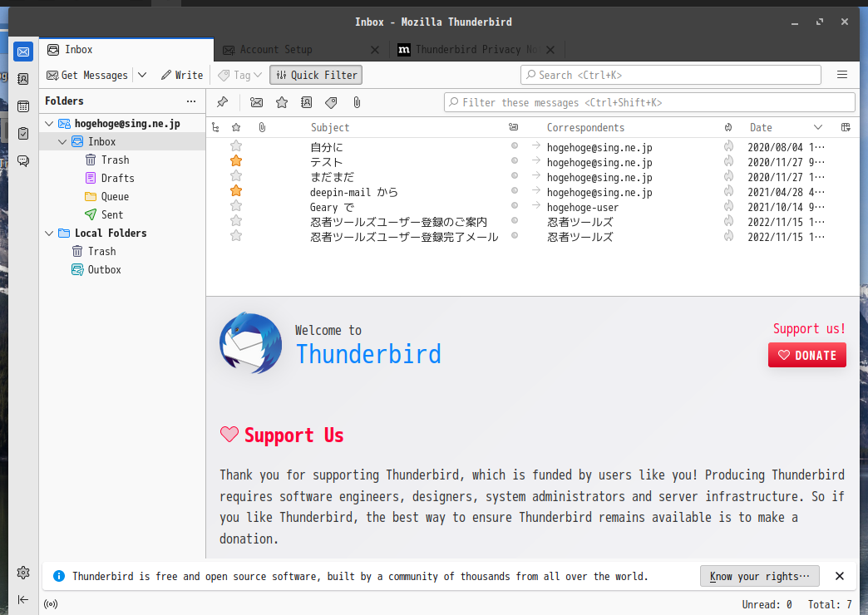Open the Mail space in sidebar
Screen dimensions: 868x615
[x=23, y=52]
